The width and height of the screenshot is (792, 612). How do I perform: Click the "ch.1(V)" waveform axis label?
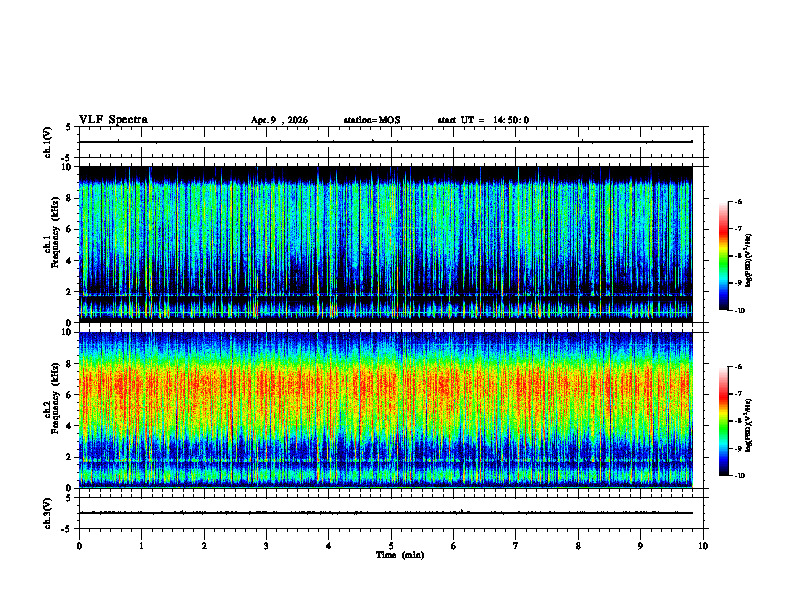[48, 142]
